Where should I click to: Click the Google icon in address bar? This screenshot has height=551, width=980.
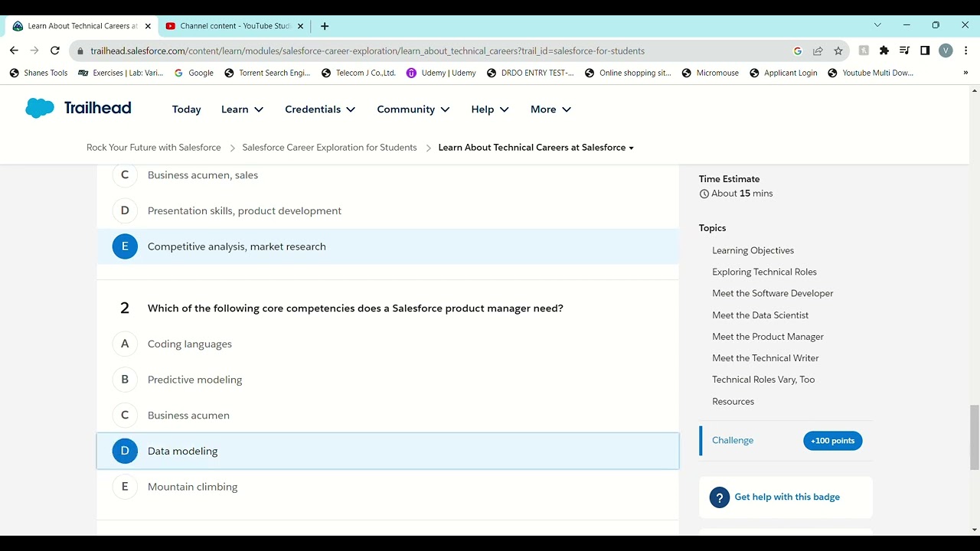[798, 51]
